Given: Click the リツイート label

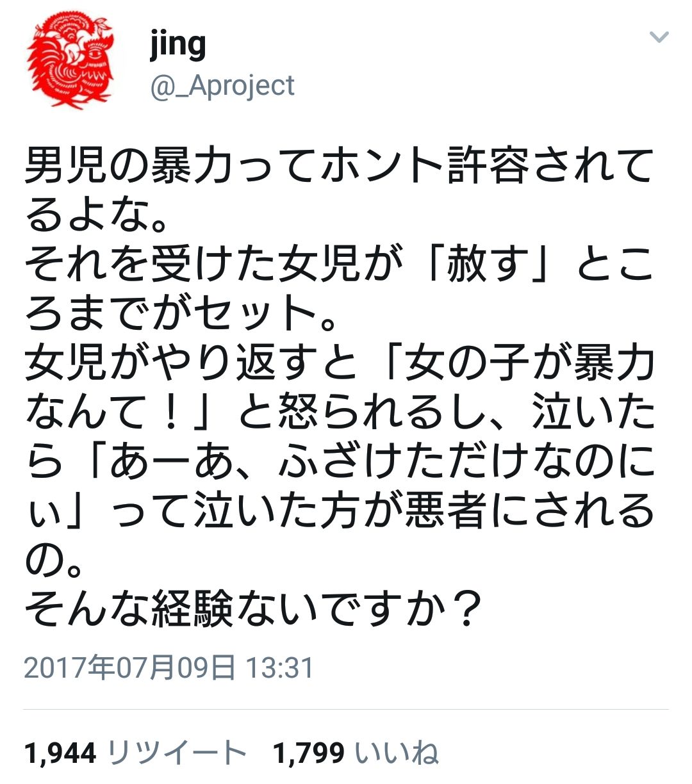Looking at the screenshot, I should [176, 753].
